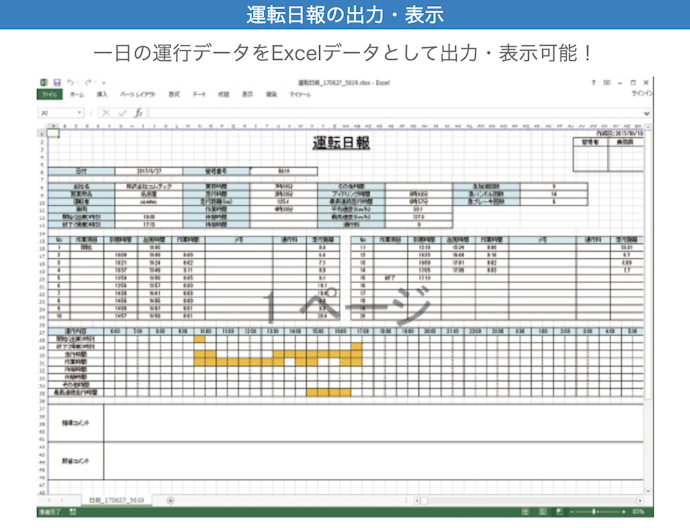This screenshot has height=528, width=690.
Task: Open the ファイル (File) tab
Action: (50, 94)
